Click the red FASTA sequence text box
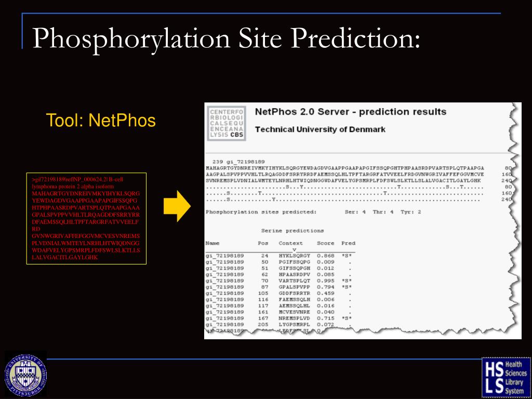The width and height of the screenshot is (532, 399). tap(86, 219)
